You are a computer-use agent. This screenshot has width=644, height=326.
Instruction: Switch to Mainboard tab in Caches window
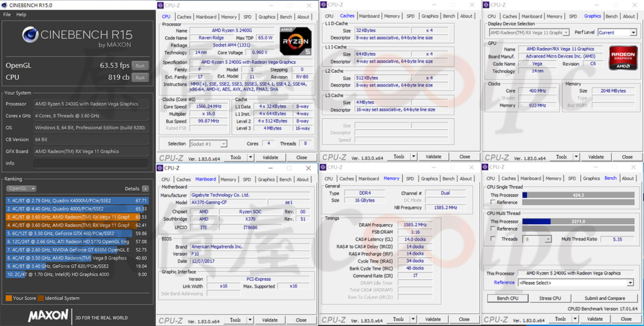tap(369, 16)
